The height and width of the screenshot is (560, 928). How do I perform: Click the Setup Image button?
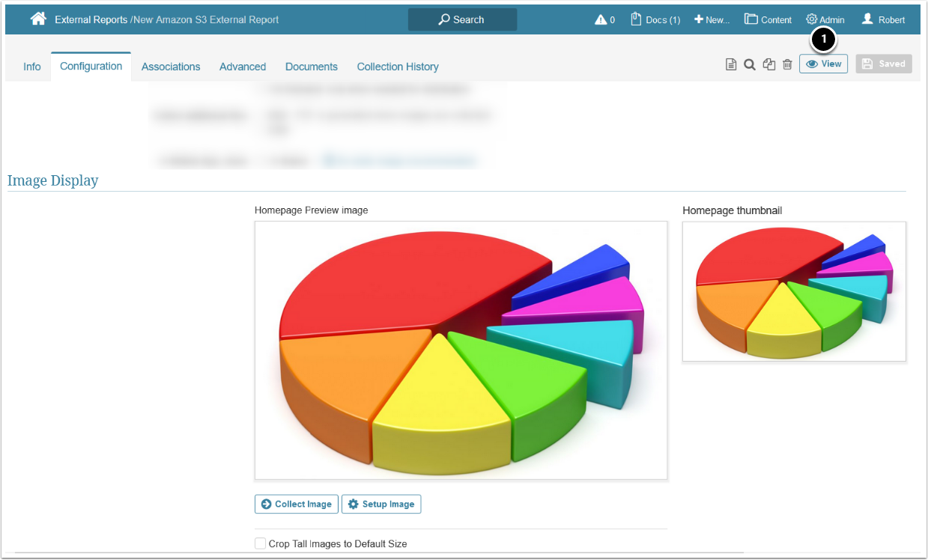pos(381,504)
